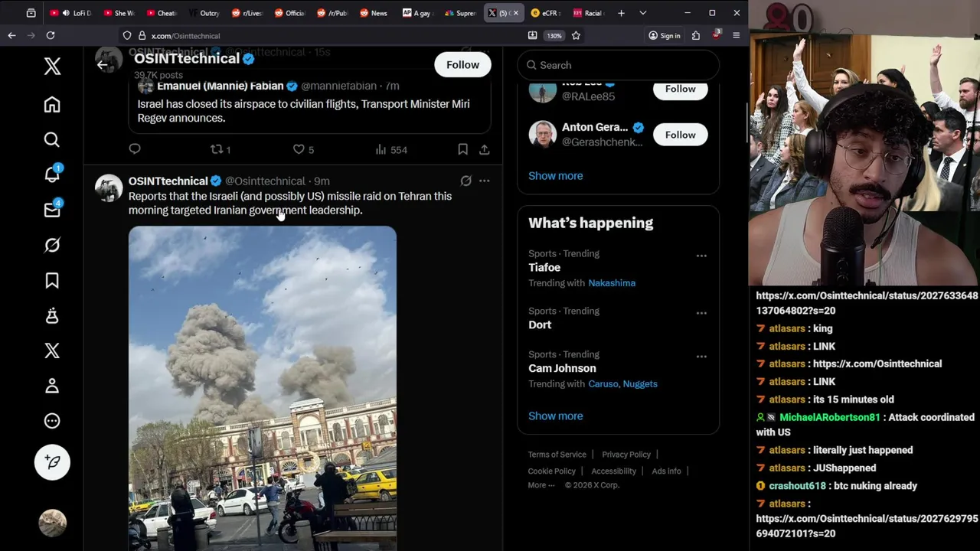980x551 pixels.
Task: Click browser back arrow
Action: (x=11, y=35)
